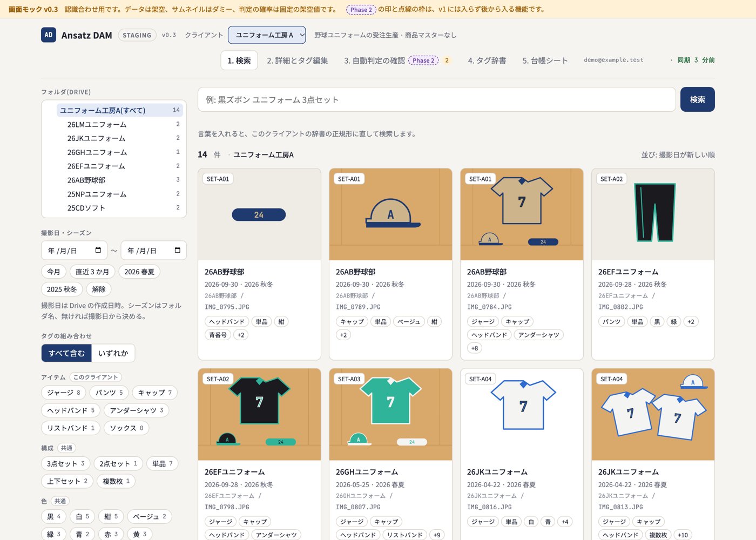Toggle the アンダーシャツ 3 filter chip
Image resolution: width=756 pixels, height=540 pixels.
click(x=136, y=410)
